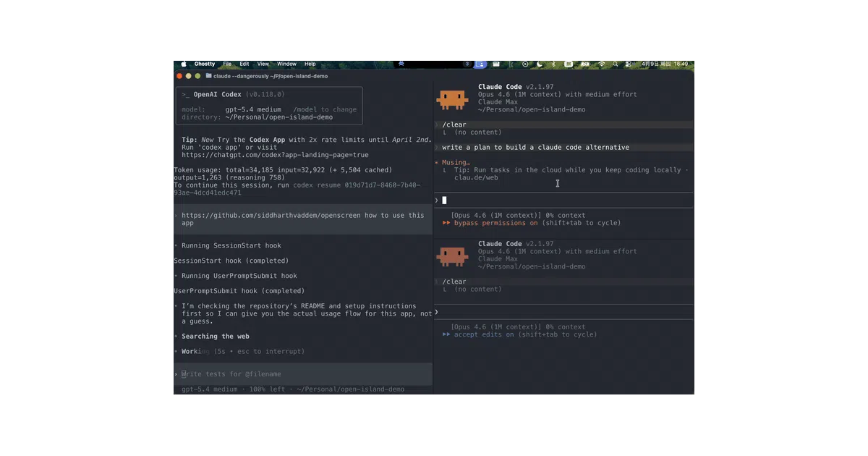Viewport: 868px width, 456px height.
Task: Click the moon Do Not Disturb icon
Action: pyautogui.click(x=540, y=64)
